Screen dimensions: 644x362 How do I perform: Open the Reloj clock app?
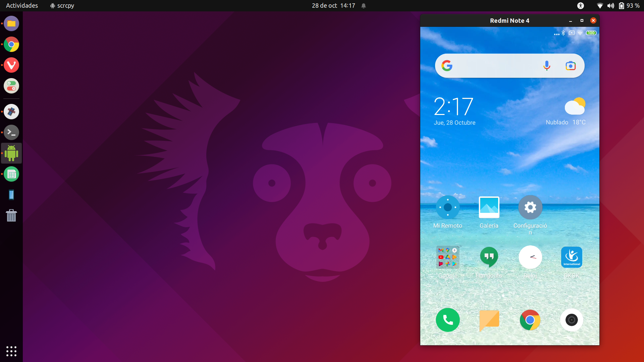click(x=530, y=257)
